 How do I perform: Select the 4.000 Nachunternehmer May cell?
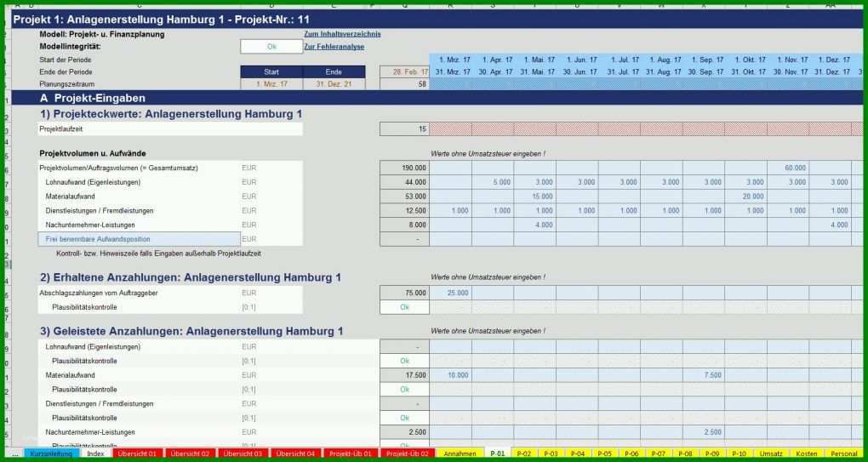[534, 225]
